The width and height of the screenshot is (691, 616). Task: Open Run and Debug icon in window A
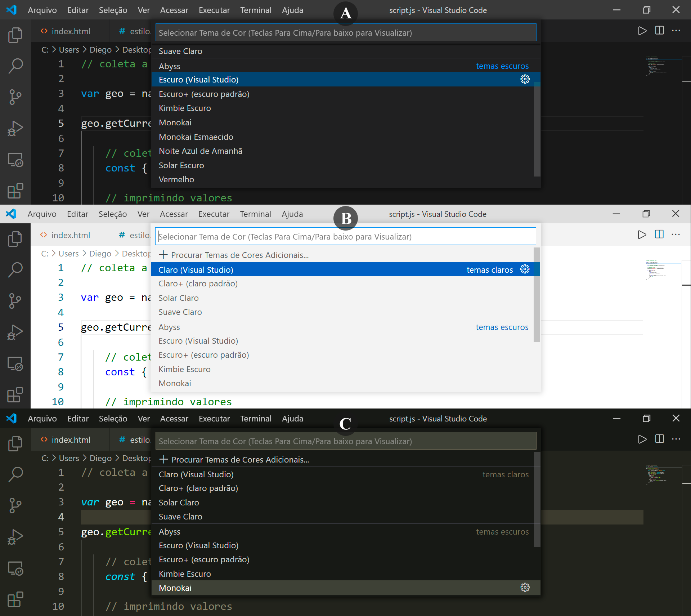[15, 128]
